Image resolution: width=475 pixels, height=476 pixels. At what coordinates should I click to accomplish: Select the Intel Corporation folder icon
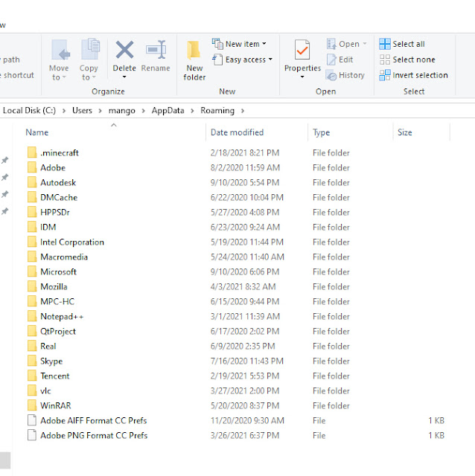click(32, 242)
